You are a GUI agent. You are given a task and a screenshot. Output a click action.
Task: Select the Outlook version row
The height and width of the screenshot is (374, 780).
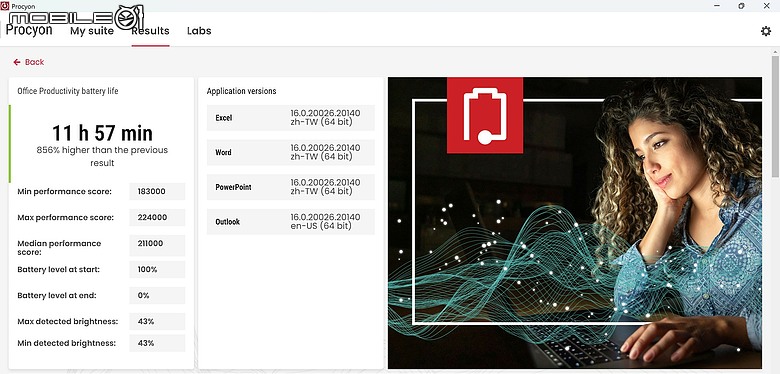click(291, 222)
